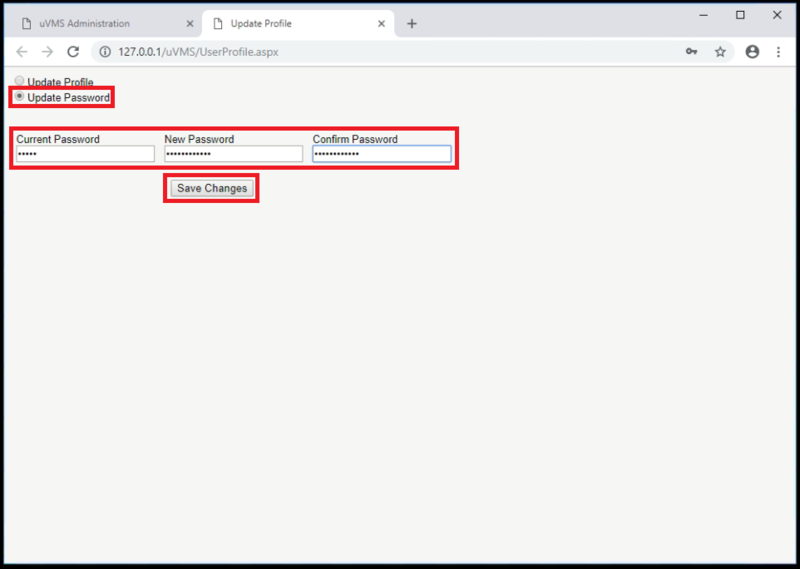
Task: View site information icon in address bar
Action: coord(105,52)
